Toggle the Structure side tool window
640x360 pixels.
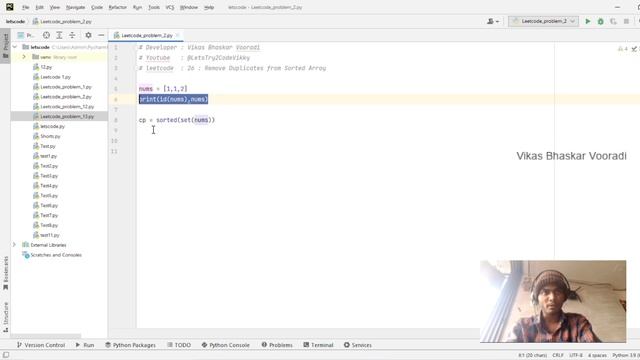click(6, 317)
